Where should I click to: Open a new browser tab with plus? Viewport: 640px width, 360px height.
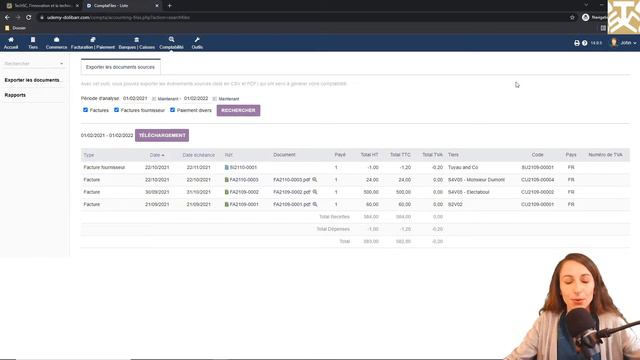tap(169, 6)
